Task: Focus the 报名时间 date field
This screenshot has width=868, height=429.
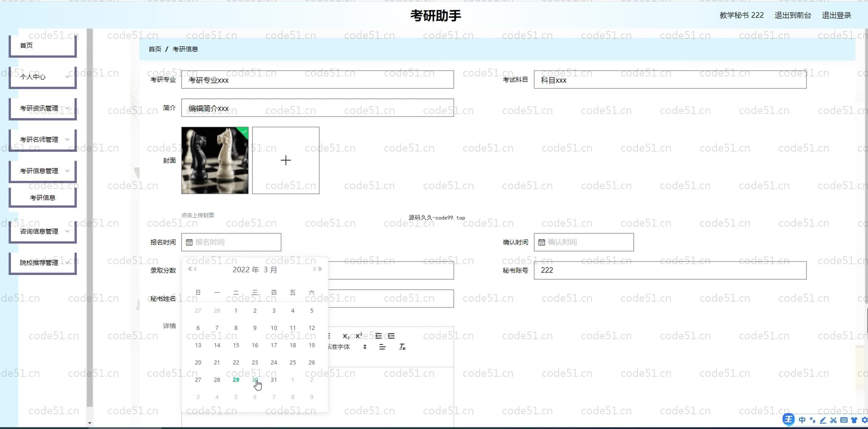Action: [231, 242]
